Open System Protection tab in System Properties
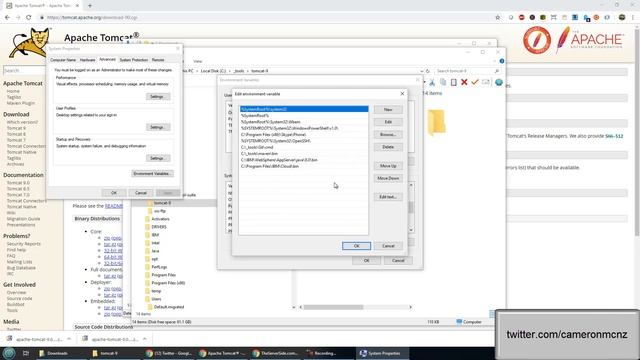 tap(133, 60)
